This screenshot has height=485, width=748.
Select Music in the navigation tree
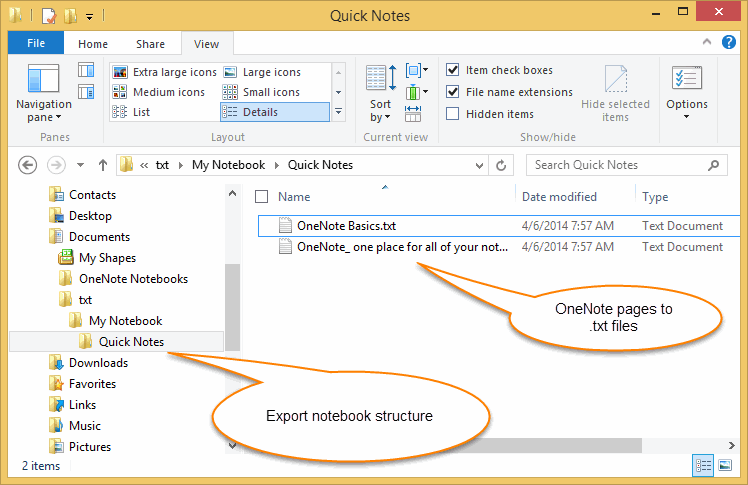pos(75,425)
